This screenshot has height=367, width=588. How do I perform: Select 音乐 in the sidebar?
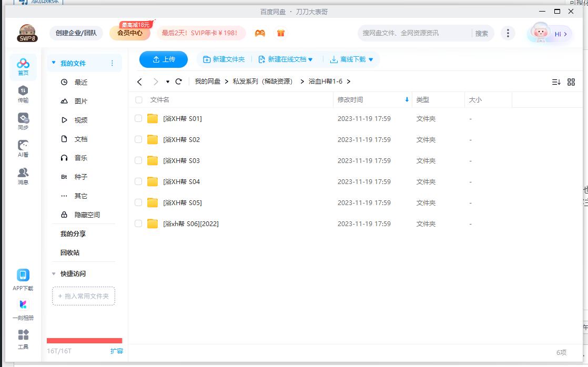(80, 158)
